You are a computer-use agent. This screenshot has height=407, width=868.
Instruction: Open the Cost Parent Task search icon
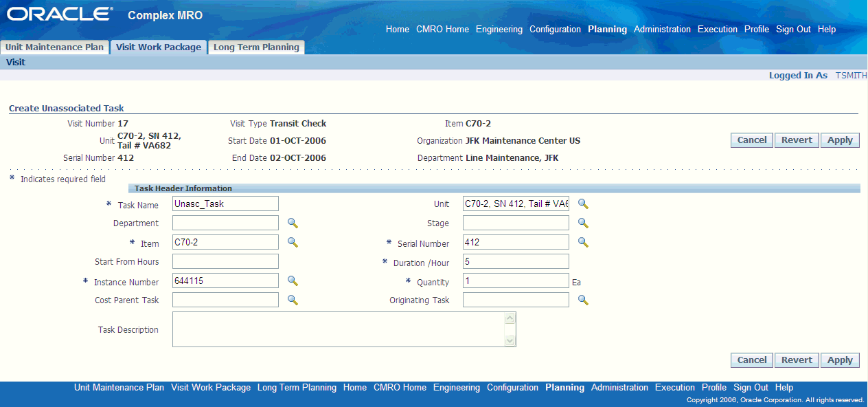click(x=293, y=300)
